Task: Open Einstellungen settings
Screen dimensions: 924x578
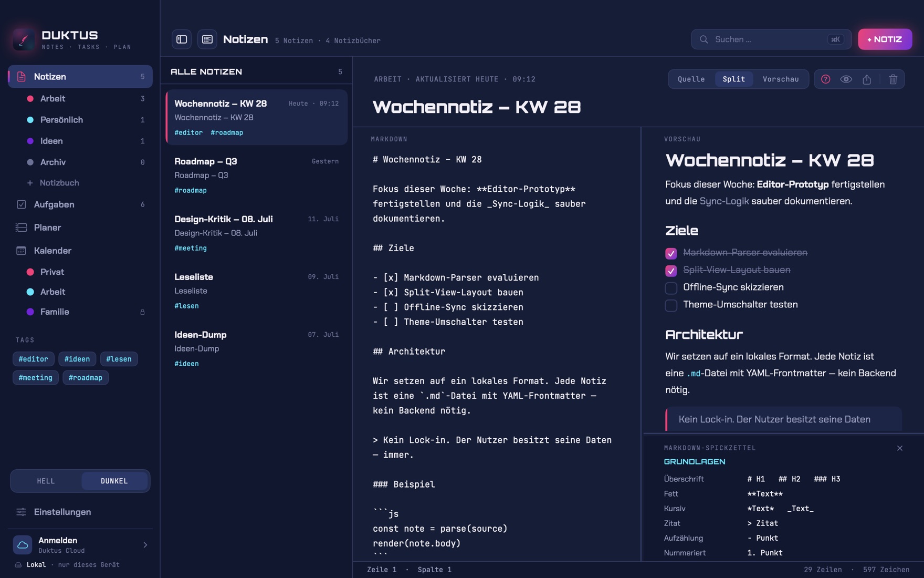Action: (80, 512)
